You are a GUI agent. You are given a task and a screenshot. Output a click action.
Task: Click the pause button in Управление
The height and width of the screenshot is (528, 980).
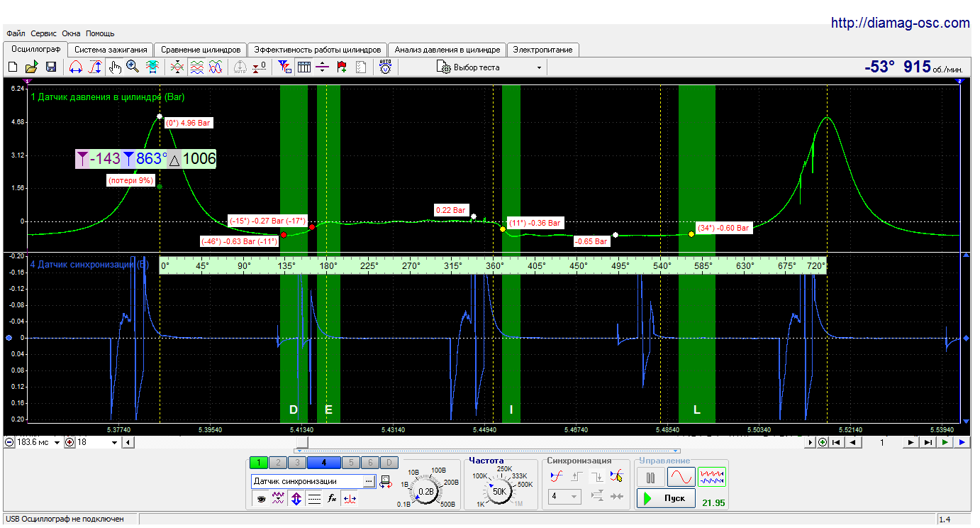pos(650,477)
